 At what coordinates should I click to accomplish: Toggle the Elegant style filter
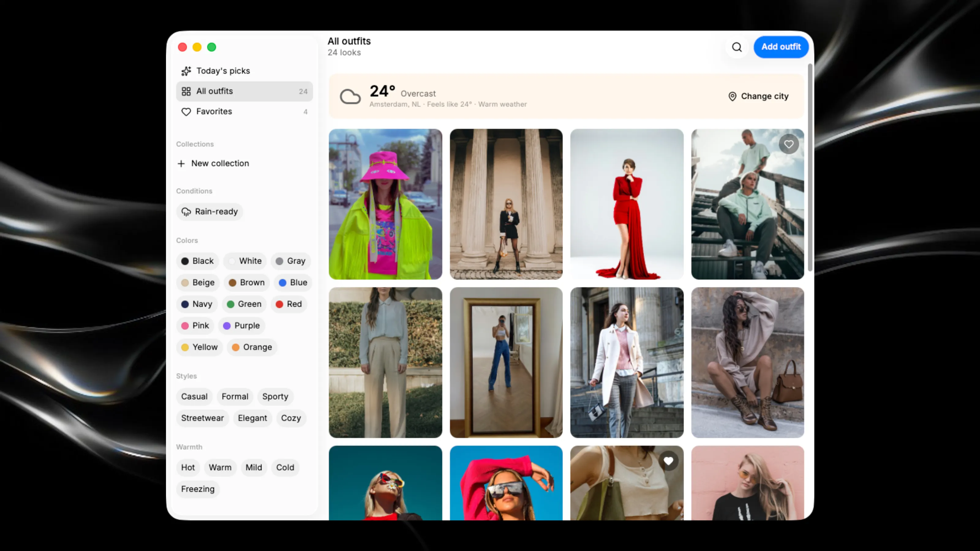click(253, 418)
